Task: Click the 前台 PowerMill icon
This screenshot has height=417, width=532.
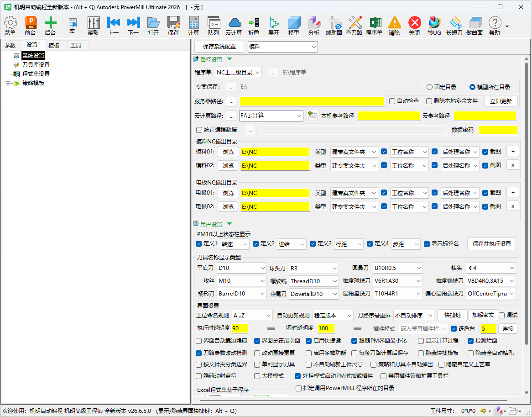Action: tap(30, 26)
